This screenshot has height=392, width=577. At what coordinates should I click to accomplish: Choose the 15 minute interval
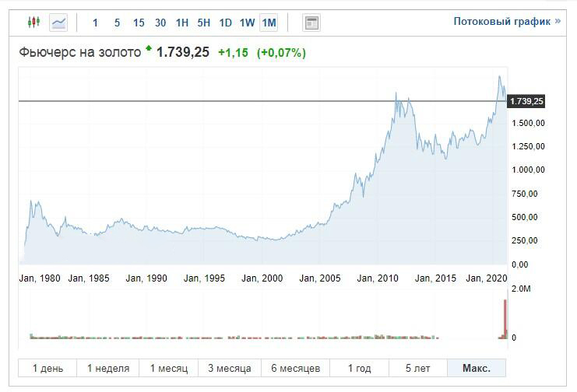click(139, 23)
